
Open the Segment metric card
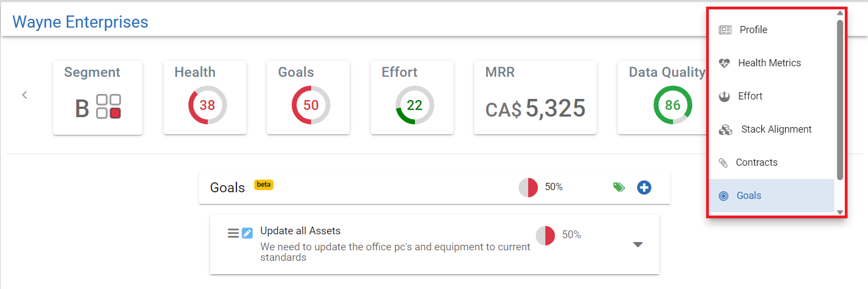98,98
